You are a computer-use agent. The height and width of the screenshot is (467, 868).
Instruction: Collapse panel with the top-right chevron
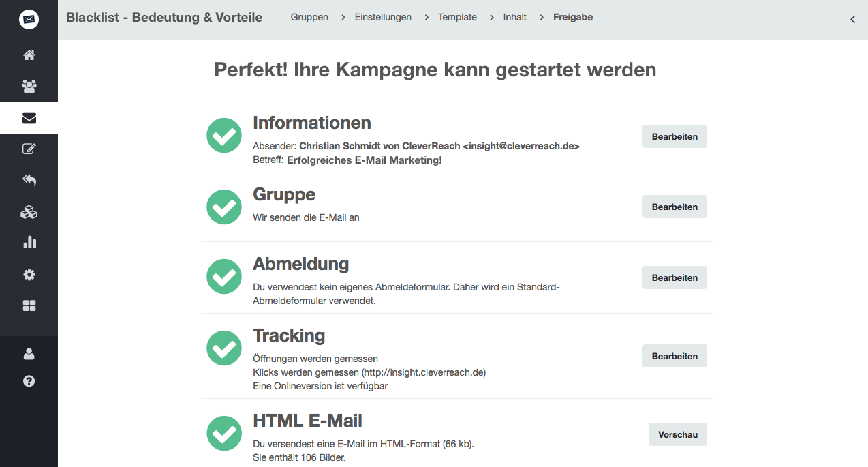coord(852,19)
